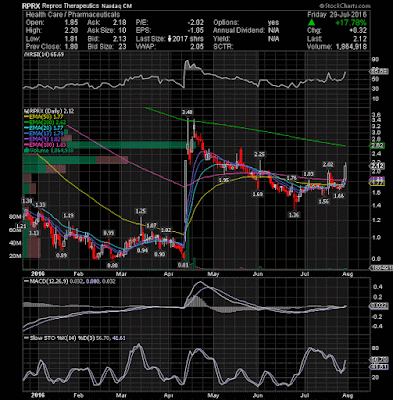Viewport: 393px width, 400px height.
Task: Click the RPRX ticker symbol in the header
Action: (x=30, y=6)
